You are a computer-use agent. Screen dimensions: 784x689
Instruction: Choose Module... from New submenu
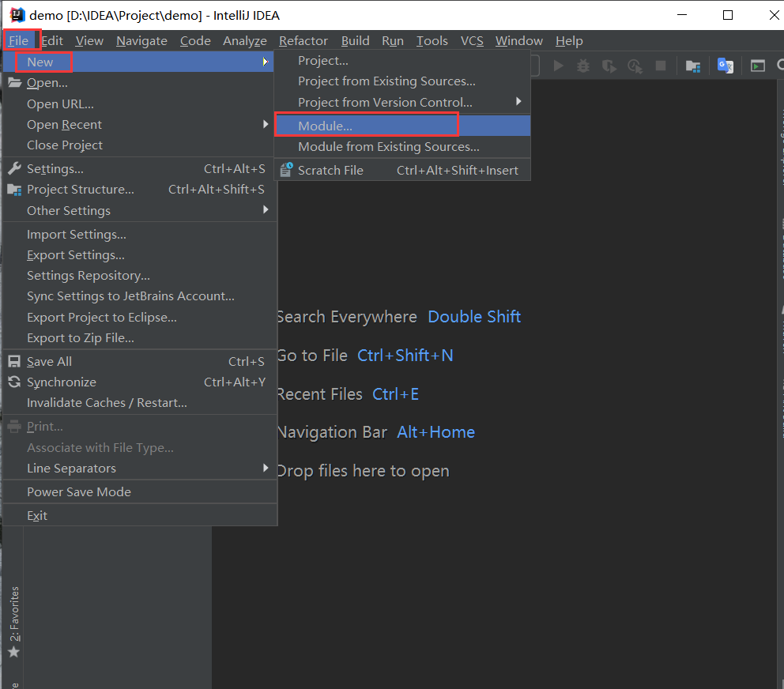point(402,126)
